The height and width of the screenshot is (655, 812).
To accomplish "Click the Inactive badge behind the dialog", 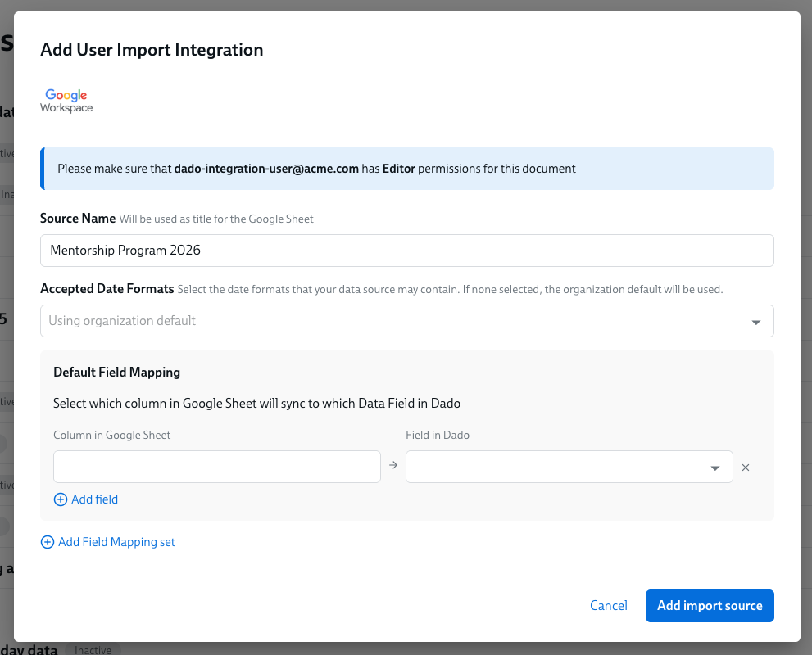I will point(93,650).
